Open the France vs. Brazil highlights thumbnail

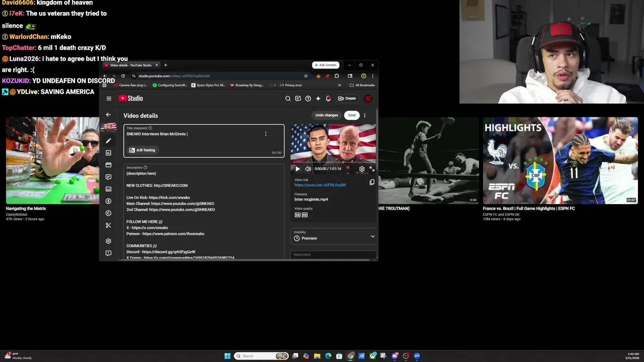(560, 161)
